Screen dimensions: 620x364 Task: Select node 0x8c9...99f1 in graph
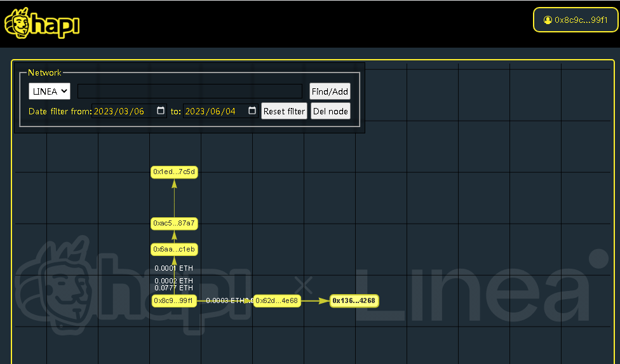[174, 300]
